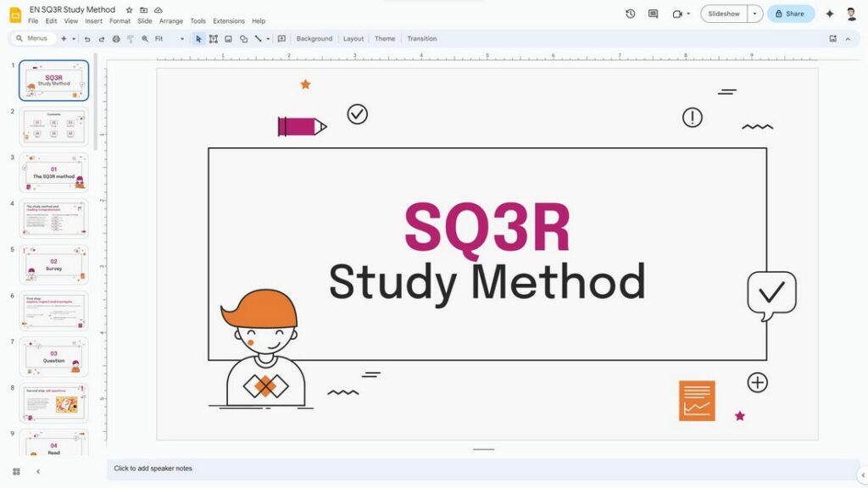Expand the Line tool dropdown arrow
868x488 pixels.
267,38
